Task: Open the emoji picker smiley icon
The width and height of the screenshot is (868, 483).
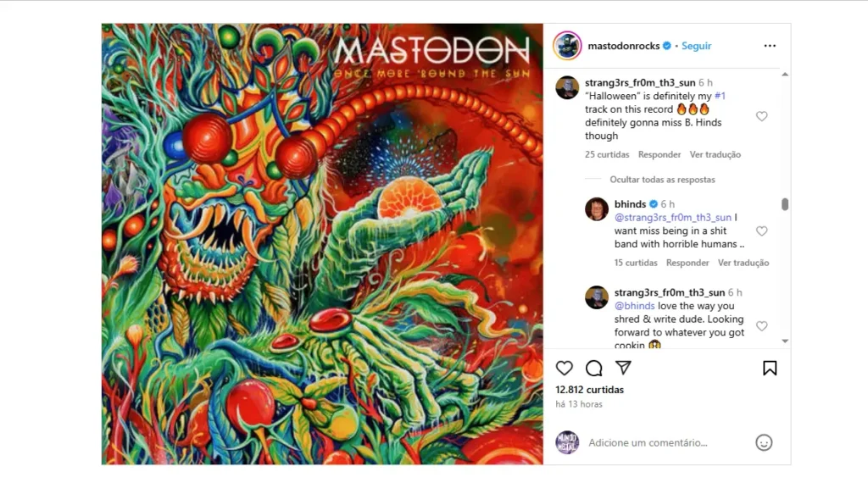Action: 764,442
